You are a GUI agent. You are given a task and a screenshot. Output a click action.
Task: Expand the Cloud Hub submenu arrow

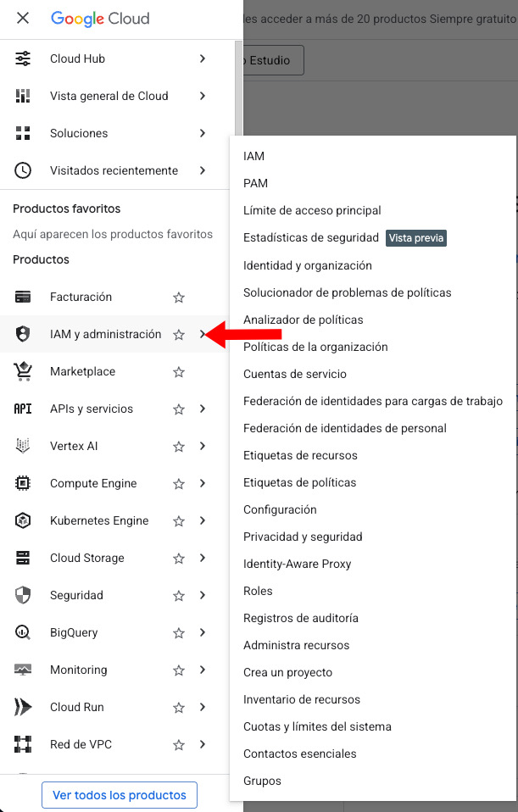pyautogui.click(x=203, y=58)
